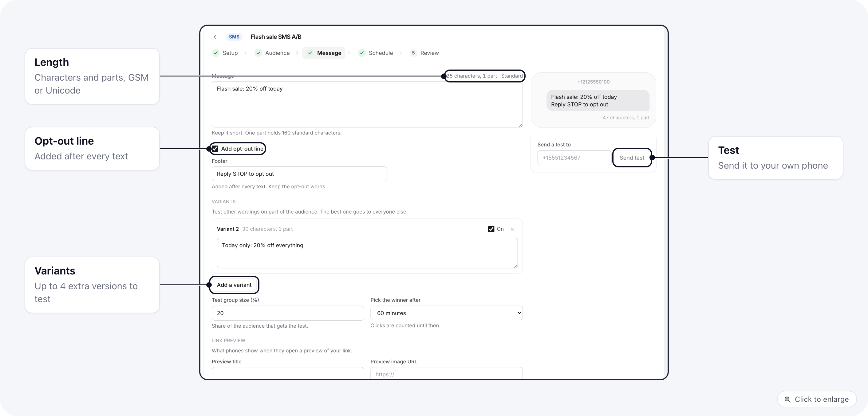Click the '25 characters, 1 part · Standard' counter
This screenshot has width=868, height=416.
(484, 76)
